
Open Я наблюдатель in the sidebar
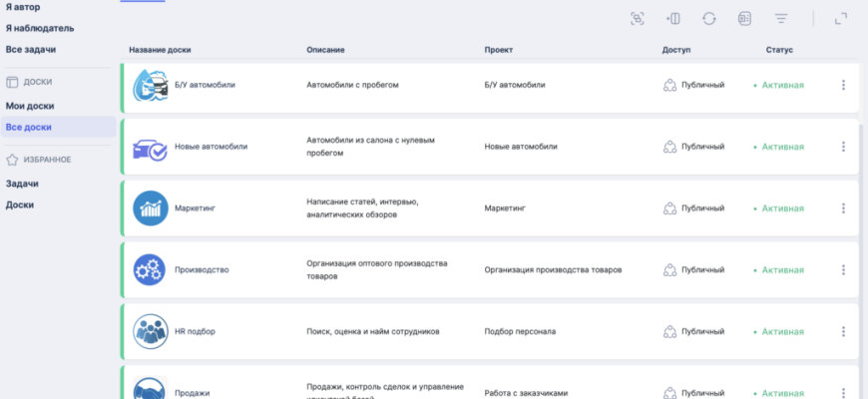(40, 28)
